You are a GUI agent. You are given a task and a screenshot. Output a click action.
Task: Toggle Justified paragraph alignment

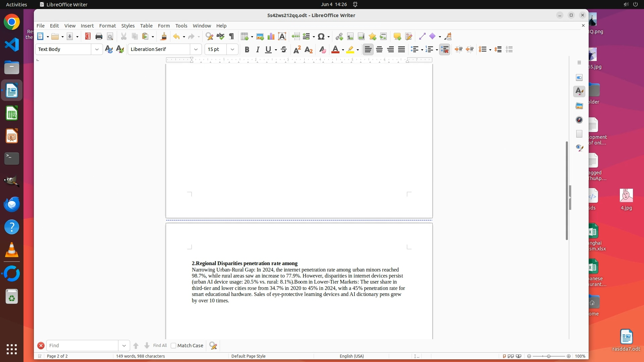tap(401, 50)
